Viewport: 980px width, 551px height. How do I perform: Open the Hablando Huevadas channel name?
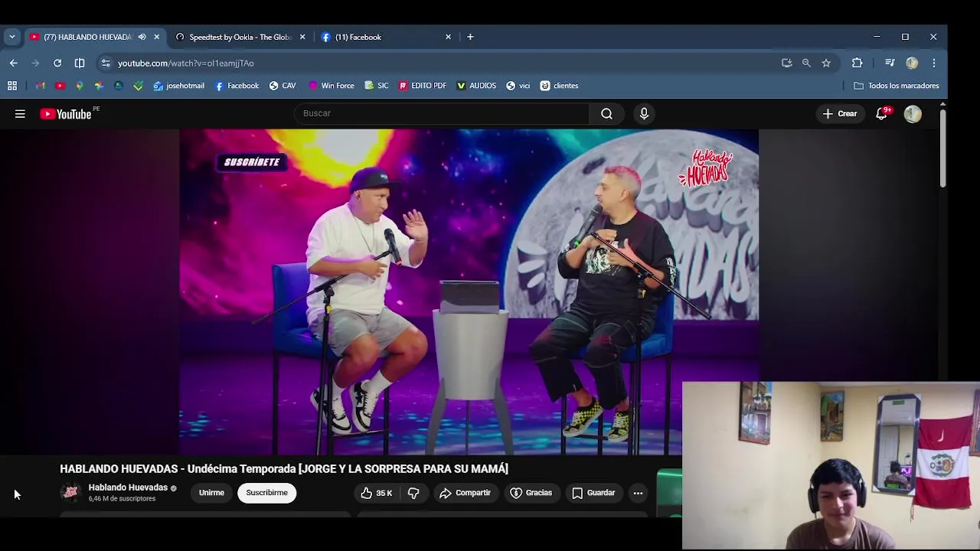click(128, 487)
